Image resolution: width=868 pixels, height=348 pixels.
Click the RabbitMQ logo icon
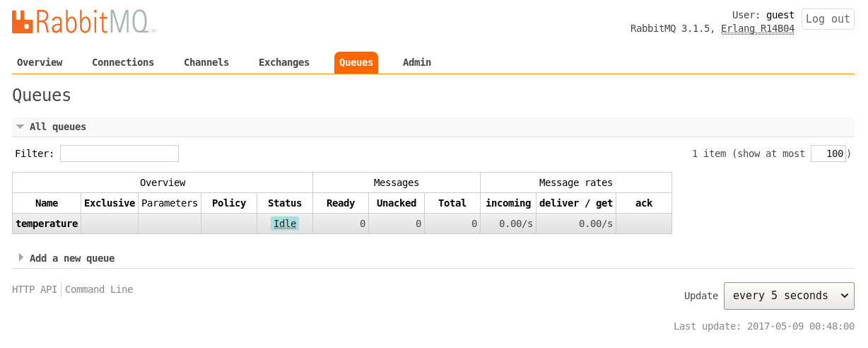click(x=23, y=21)
